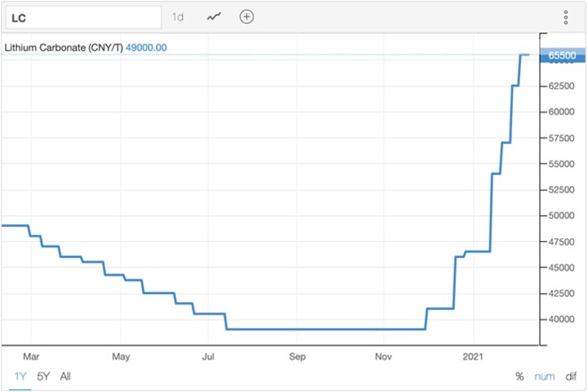This screenshot has height=392, width=588.
Task: Click the Sep label on the time axis
Action: point(297,355)
